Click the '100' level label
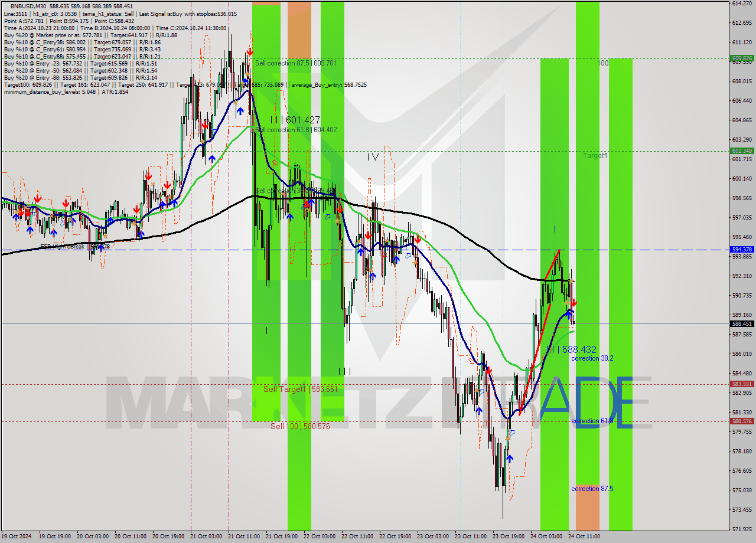756x543 pixels. tap(602, 63)
